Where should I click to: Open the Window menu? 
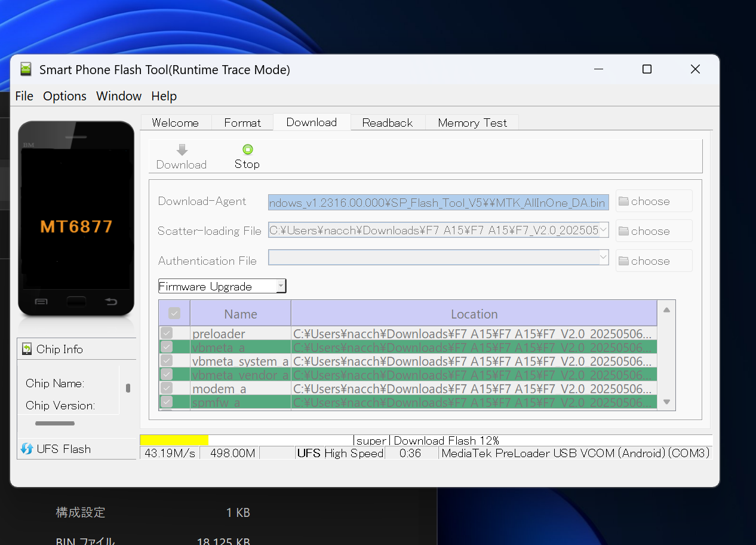119,96
